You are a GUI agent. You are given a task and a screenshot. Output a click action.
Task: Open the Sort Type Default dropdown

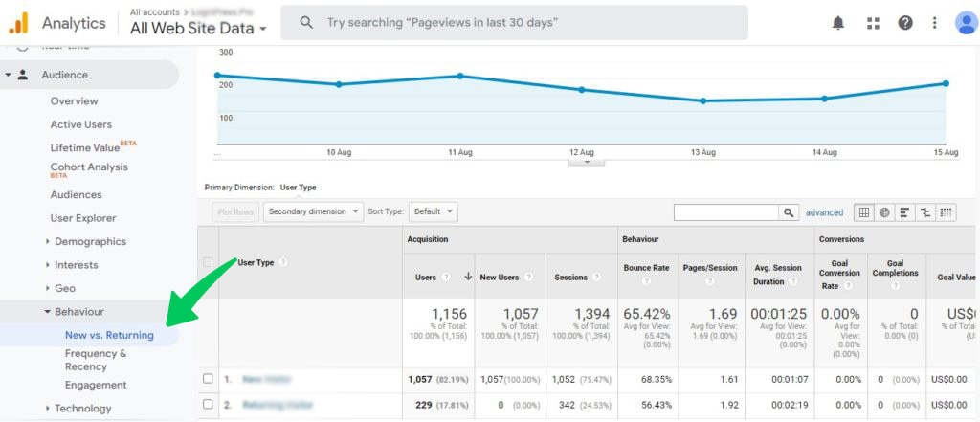coord(434,211)
